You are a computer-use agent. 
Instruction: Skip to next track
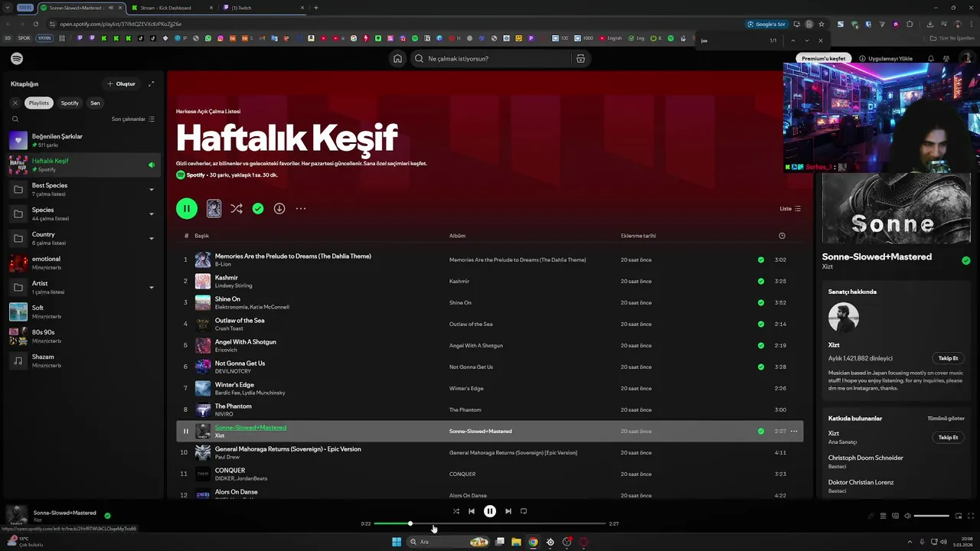pos(508,511)
